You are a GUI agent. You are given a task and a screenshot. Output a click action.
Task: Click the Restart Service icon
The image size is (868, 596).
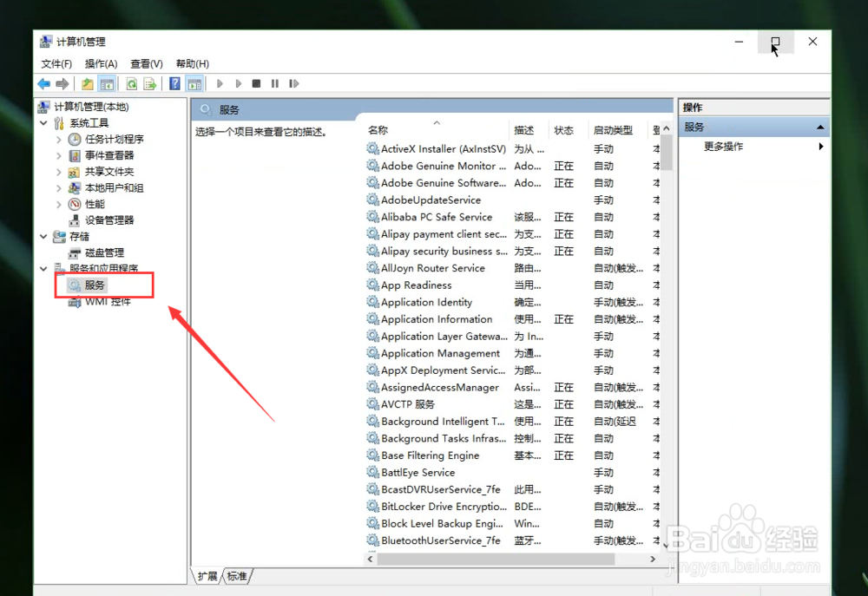click(x=293, y=83)
